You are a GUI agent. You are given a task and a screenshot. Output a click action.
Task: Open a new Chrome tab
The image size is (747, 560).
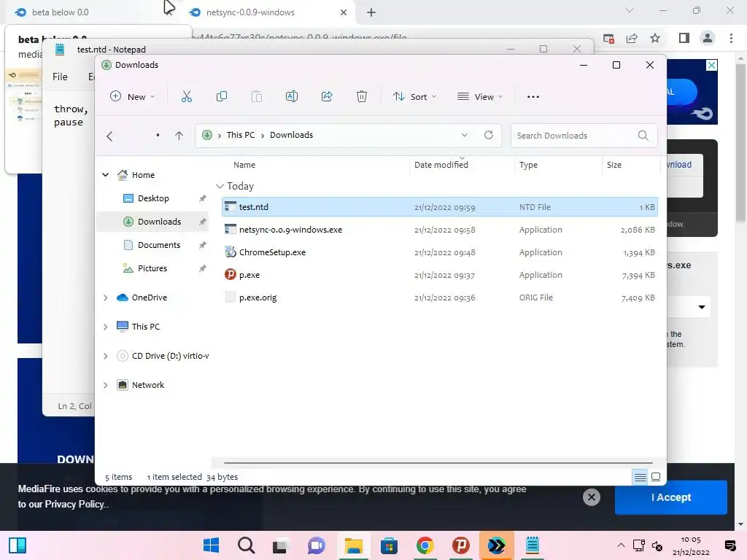[x=371, y=12]
